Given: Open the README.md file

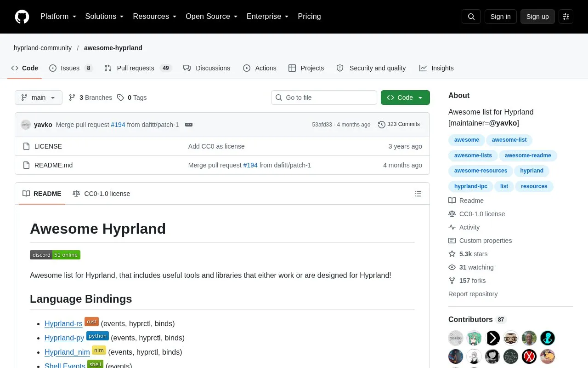Looking at the screenshot, I should [x=53, y=165].
